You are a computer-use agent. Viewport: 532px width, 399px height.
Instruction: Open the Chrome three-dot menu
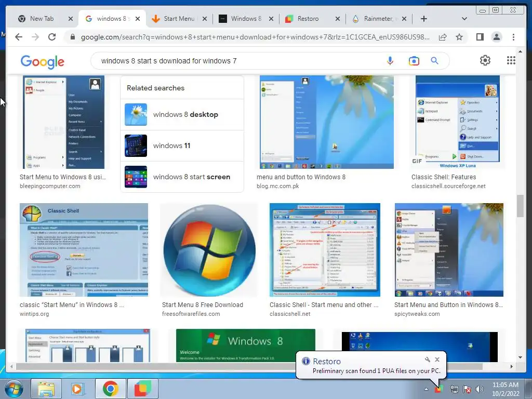(513, 37)
